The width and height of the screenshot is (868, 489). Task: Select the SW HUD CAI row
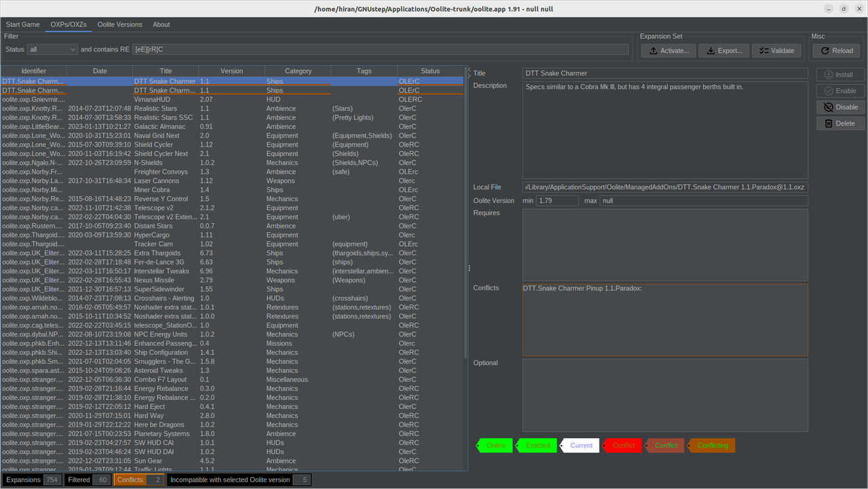click(x=232, y=443)
